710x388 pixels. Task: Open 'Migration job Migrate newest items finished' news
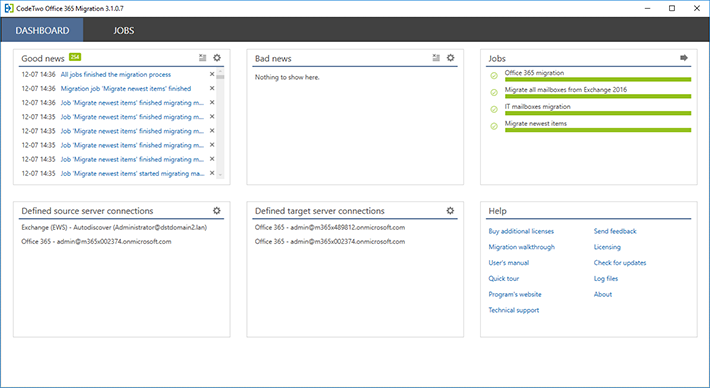click(126, 88)
